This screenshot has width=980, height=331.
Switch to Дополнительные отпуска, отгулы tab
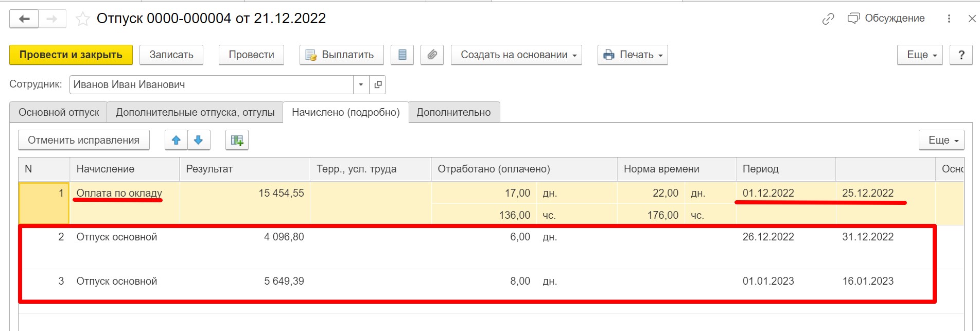pos(195,112)
